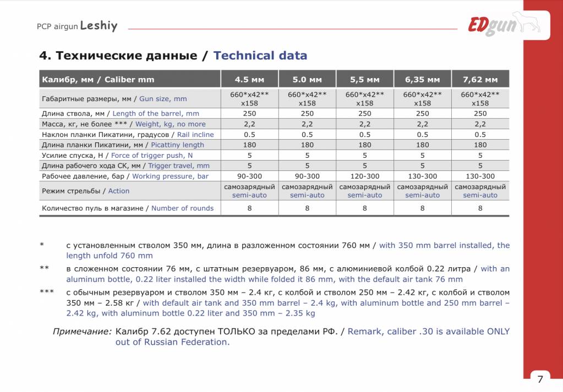The height and width of the screenshot is (392, 563).
Task: Select the "Number of rounds" row label
Action: point(182,208)
